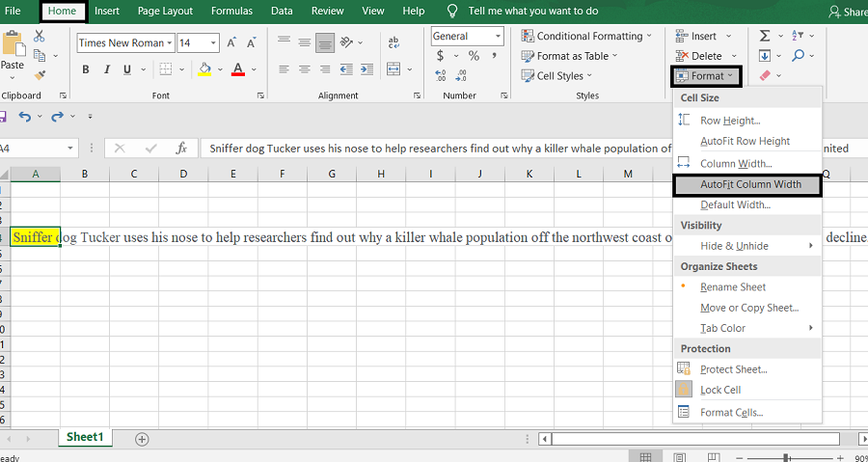Switch to the Page Layout tab

[x=164, y=11]
